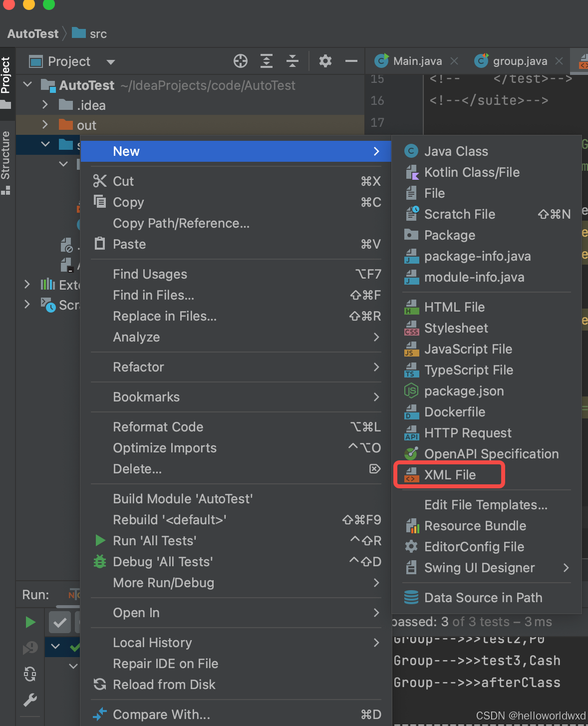
Task: Click the package-info.java entry
Action: [487, 256]
